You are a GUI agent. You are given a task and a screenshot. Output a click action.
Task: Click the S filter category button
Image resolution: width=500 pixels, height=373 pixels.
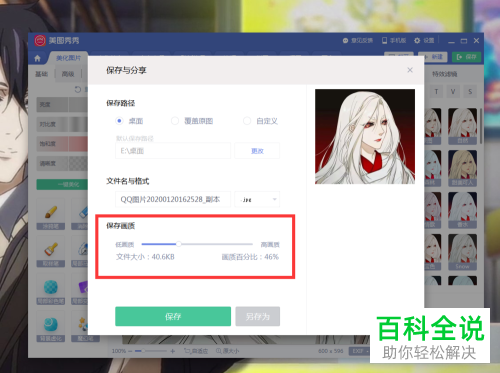click(x=470, y=92)
